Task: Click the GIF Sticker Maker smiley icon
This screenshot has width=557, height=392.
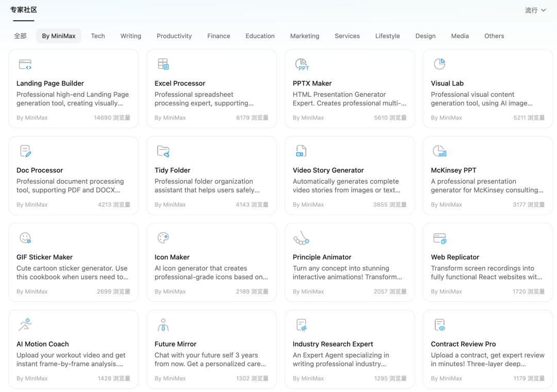Action: coord(25,237)
